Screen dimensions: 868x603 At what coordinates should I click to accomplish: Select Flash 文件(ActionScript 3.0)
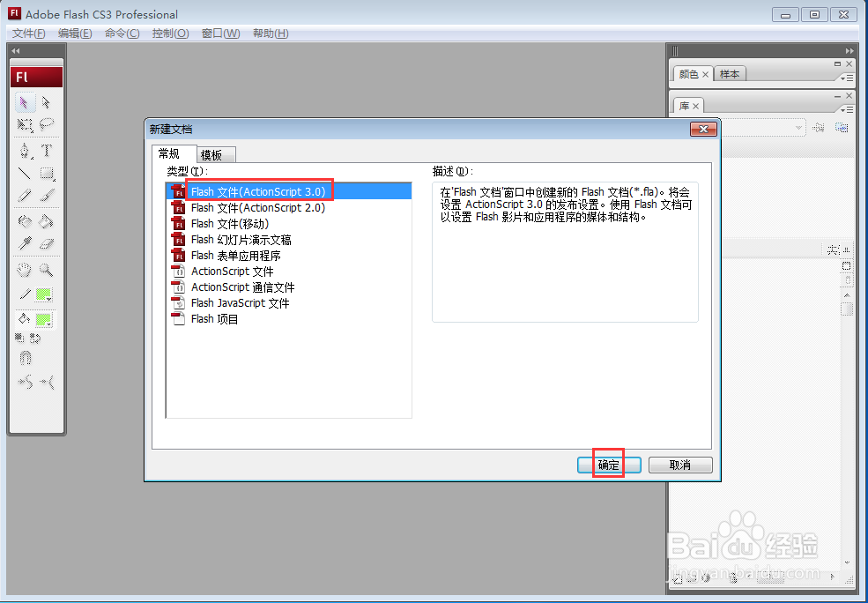(288, 191)
